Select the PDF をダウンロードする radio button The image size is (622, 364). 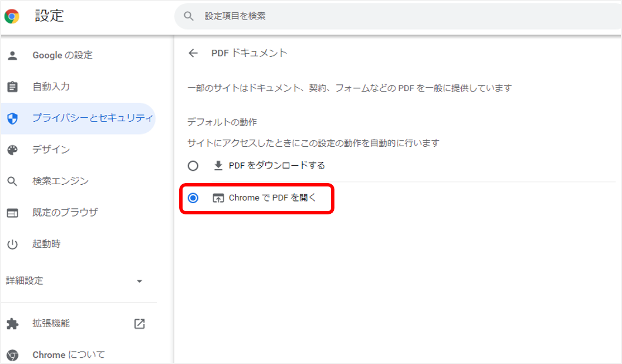click(x=193, y=166)
